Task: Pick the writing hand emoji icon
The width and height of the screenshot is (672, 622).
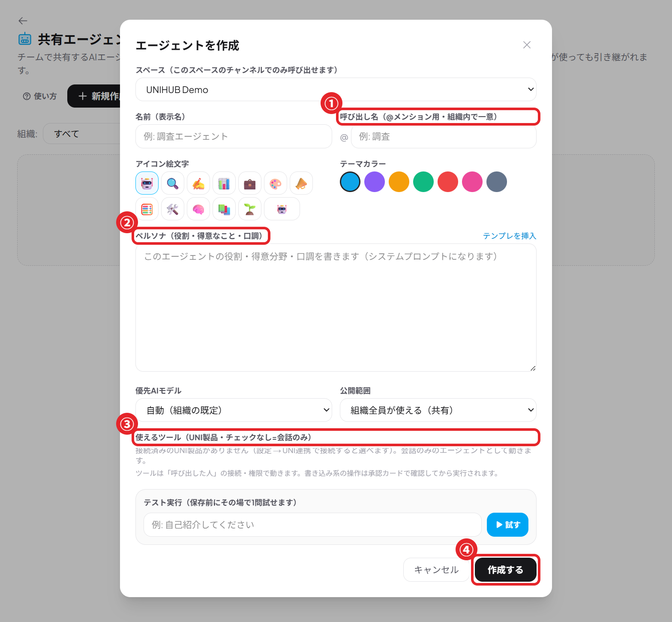Action: click(x=198, y=183)
